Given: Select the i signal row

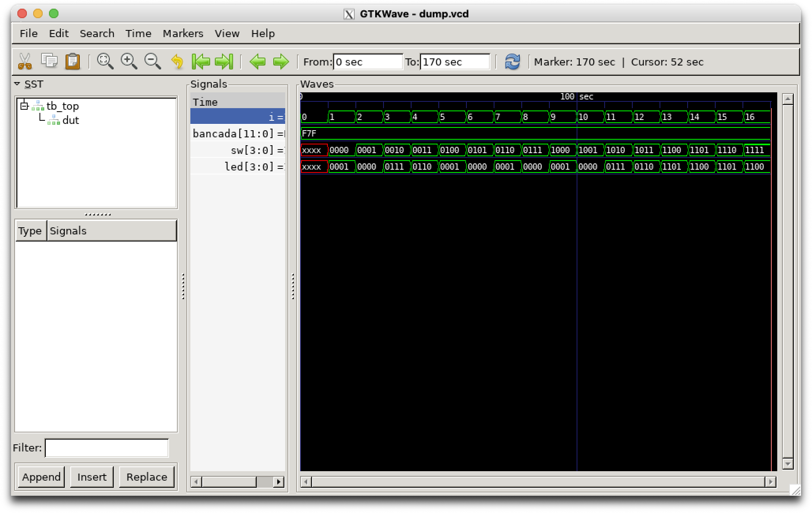Looking at the screenshot, I should [238, 117].
